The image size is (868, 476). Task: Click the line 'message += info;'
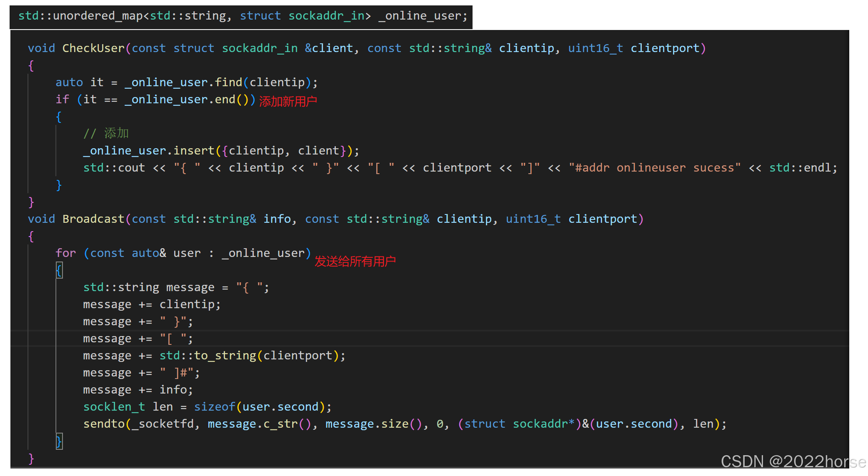point(138,390)
